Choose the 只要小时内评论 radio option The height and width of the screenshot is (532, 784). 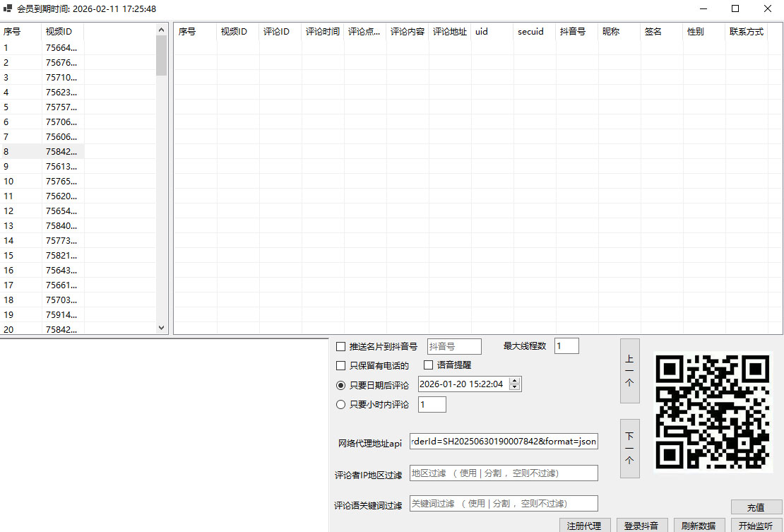341,405
